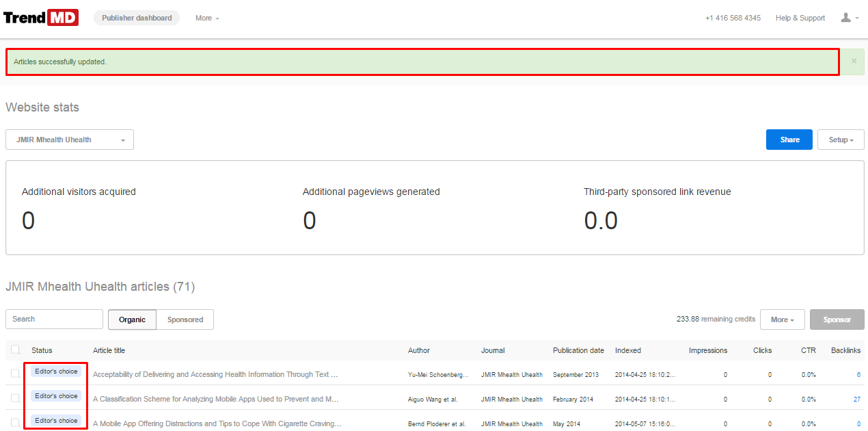The width and height of the screenshot is (868, 431).
Task: Click the blue Share button
Action: tap(789, 140)
